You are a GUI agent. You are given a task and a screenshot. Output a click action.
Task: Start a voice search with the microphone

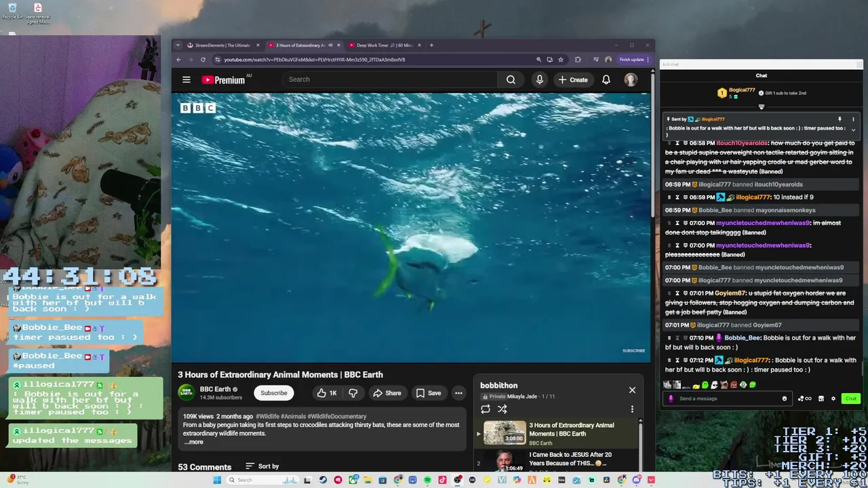[x=540, y=79]
